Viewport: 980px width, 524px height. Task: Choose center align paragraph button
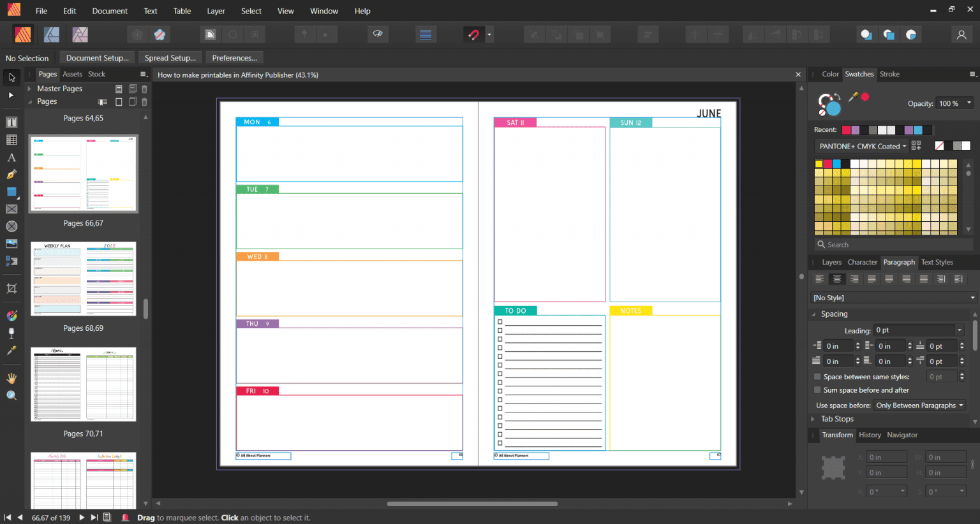(837, 279)
